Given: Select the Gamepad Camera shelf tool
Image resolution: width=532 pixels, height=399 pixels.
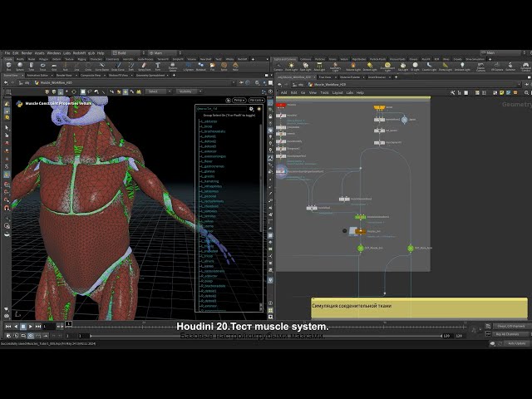Looking at the screenshot, I should (x=525, y=66).
